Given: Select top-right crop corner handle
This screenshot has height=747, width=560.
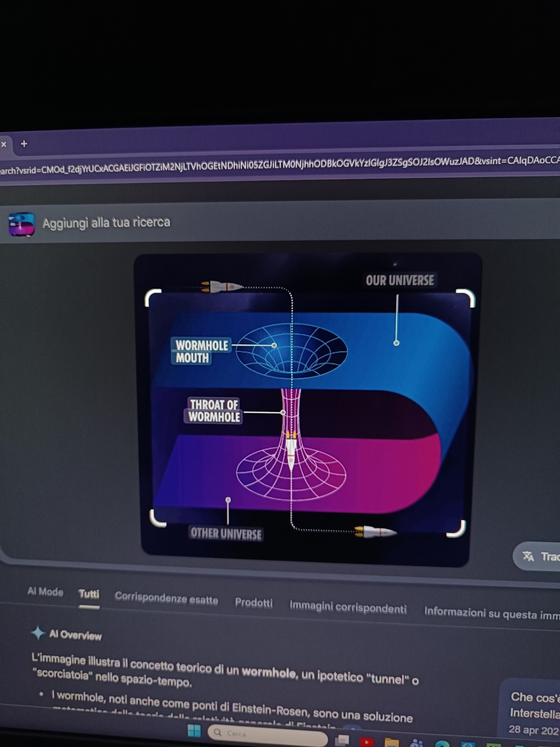Looking at the screenshot, I should [x=465, y=298].
